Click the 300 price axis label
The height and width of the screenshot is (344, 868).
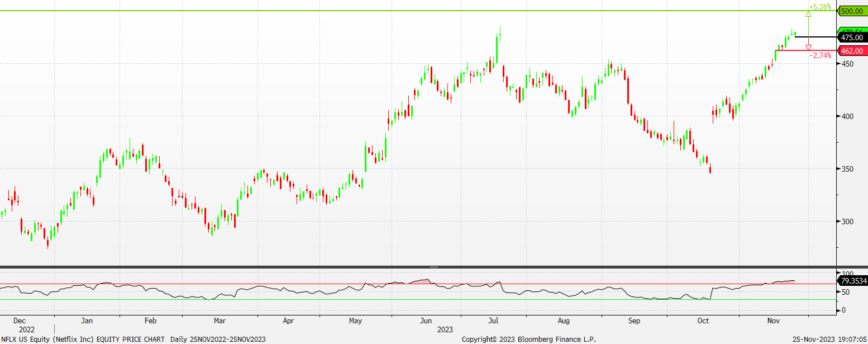(847, 222)
